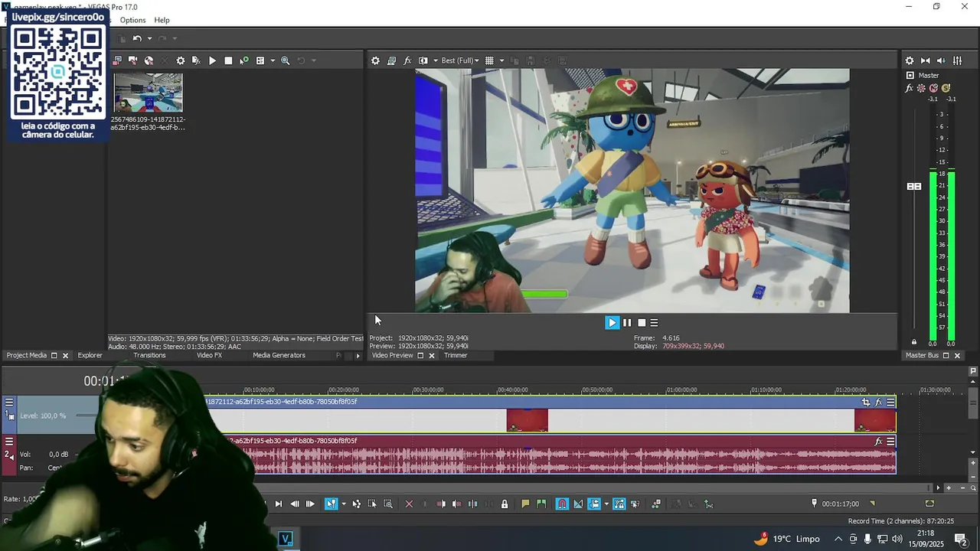This screenshot has width=980, height=551.
Task: Go to end with transport button
Action: [x=278, y=504]
